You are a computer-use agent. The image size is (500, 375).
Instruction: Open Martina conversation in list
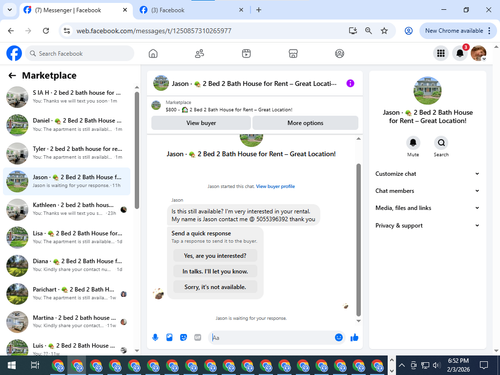(67, 322)
